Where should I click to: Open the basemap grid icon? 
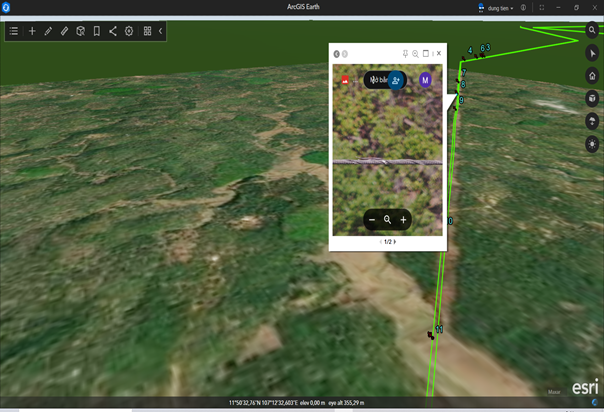click(147, 31)
